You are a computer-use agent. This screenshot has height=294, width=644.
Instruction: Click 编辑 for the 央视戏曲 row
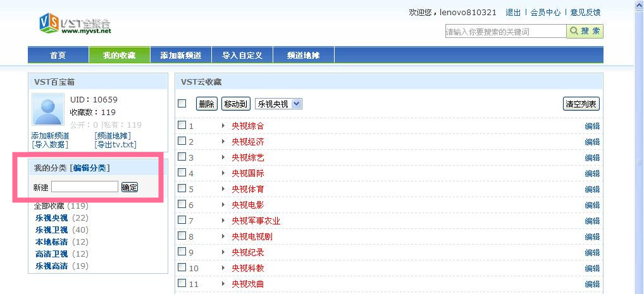(592, 284)
